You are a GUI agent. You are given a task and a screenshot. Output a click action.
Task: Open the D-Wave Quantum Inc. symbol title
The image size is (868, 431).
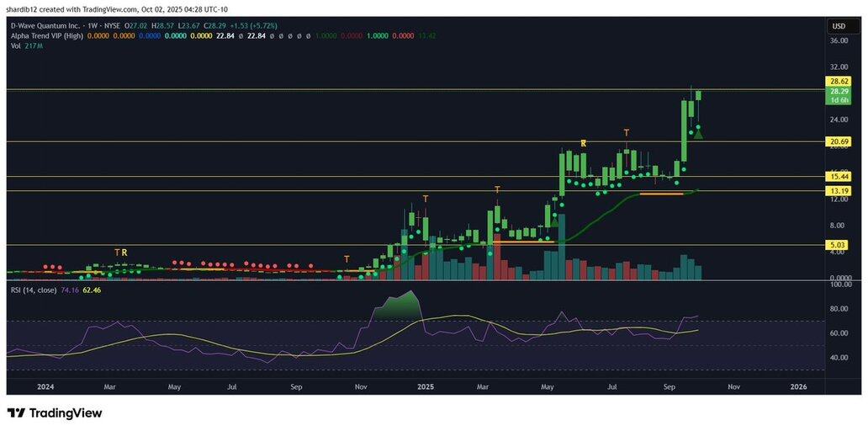tap(39, 27)
